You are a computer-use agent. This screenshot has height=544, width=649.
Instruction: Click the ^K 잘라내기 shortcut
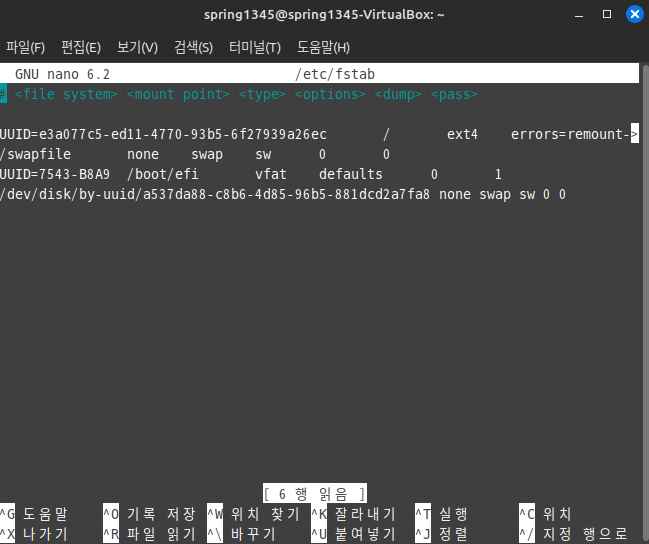point(353,514)
